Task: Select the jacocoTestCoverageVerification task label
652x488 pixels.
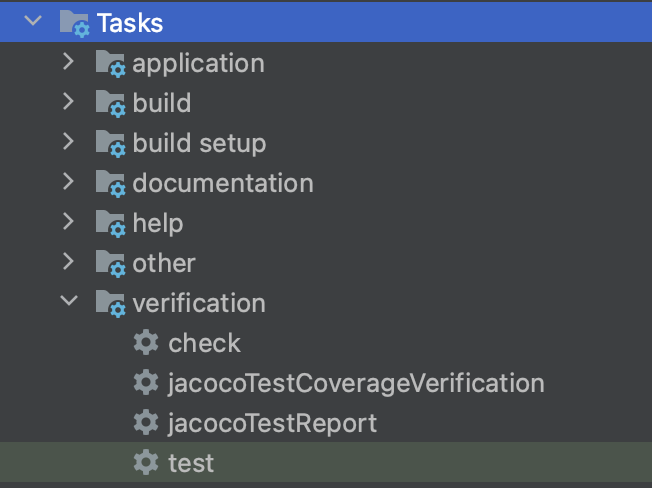Action: coord(356,383)
